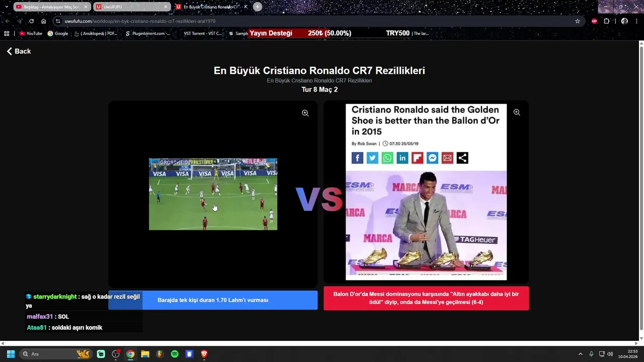
Task: Open the microphone tray icon
Action: tap(591, 354)
